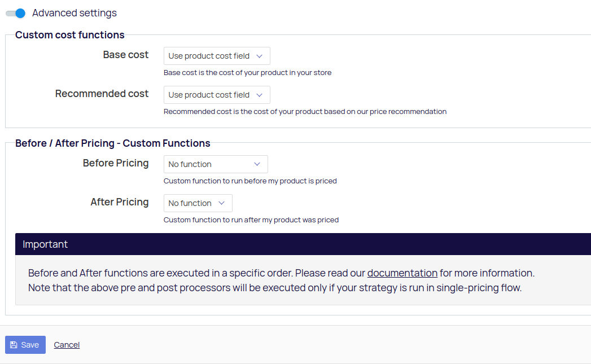Expand the Before Pricing function dropdown

(x=215, y=164)
